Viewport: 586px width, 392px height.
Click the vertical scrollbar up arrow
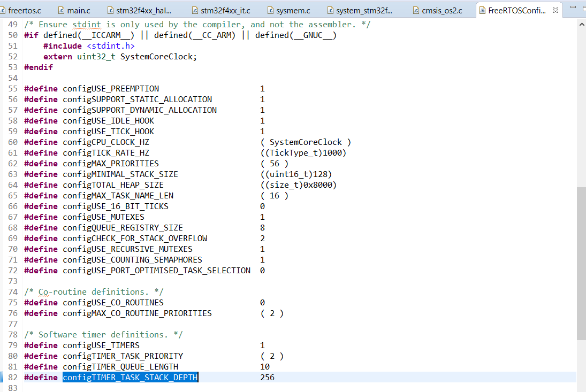point(582,25)
